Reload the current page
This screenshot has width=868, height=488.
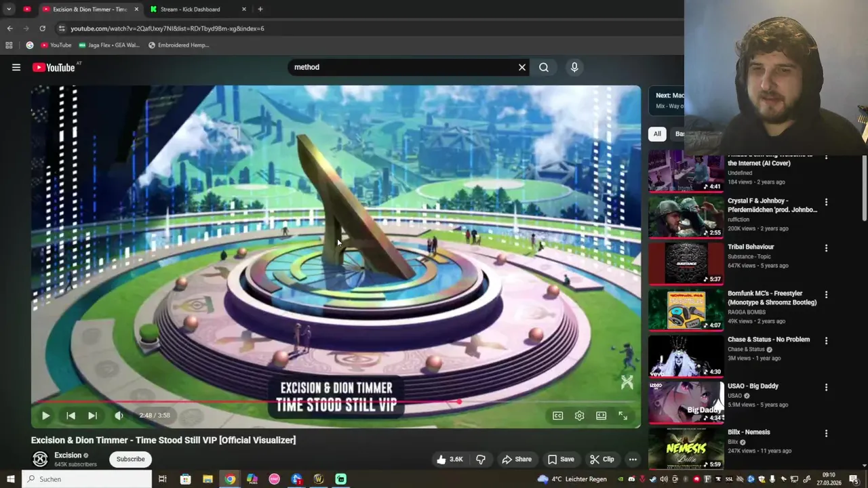(42, 28)
